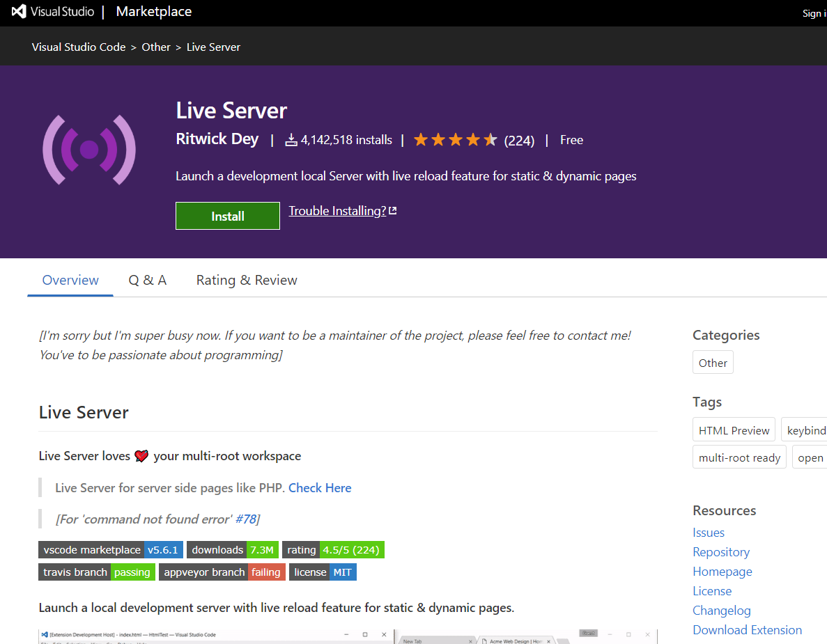Select the multi-root ready tag

tap(739, 457)
